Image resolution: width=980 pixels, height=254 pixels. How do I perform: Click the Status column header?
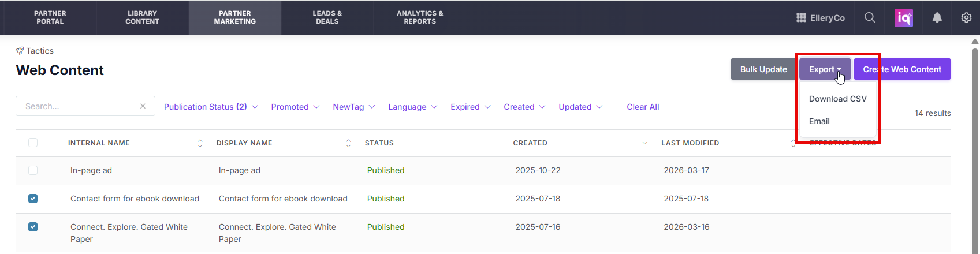(379, 143)
